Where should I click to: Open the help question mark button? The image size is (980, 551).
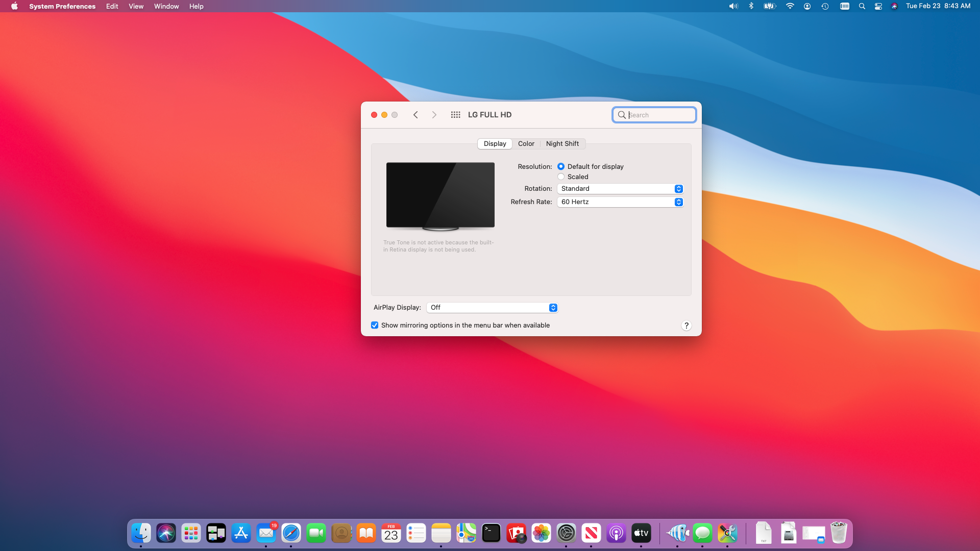click(686, 325)
